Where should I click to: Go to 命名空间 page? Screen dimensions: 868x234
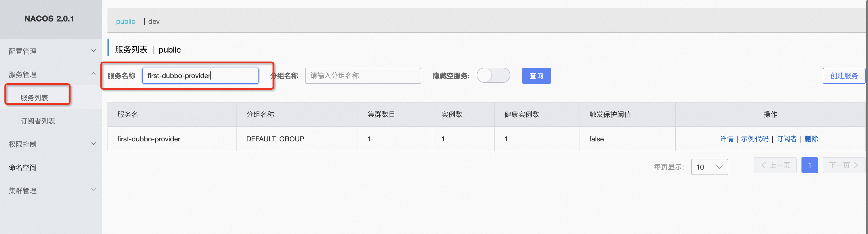[x=23, y=167]
